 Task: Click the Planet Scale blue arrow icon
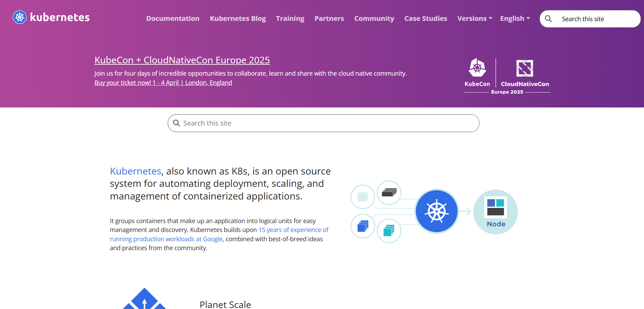pyautogui.click(x=144, y=299)
